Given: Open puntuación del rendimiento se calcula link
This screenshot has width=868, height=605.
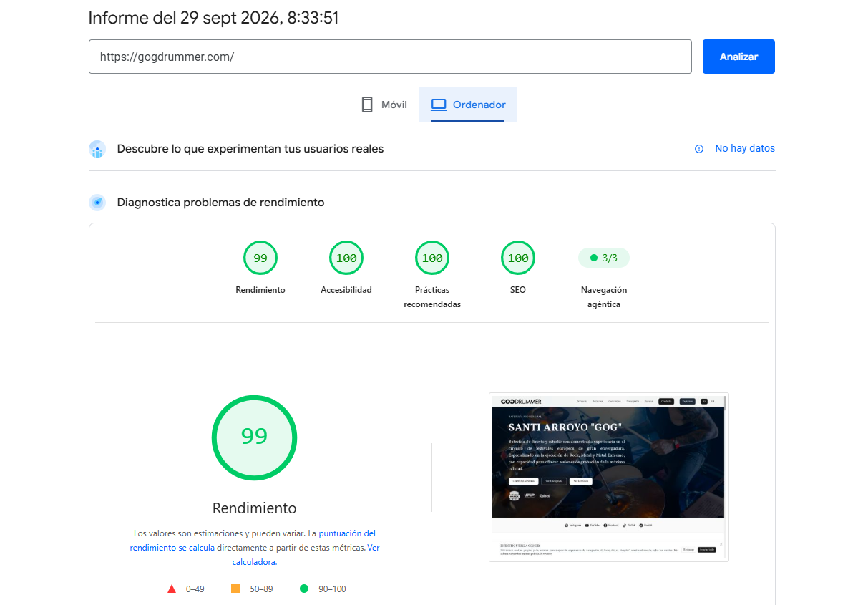Looking at the screenshot, I should point(253,541).
